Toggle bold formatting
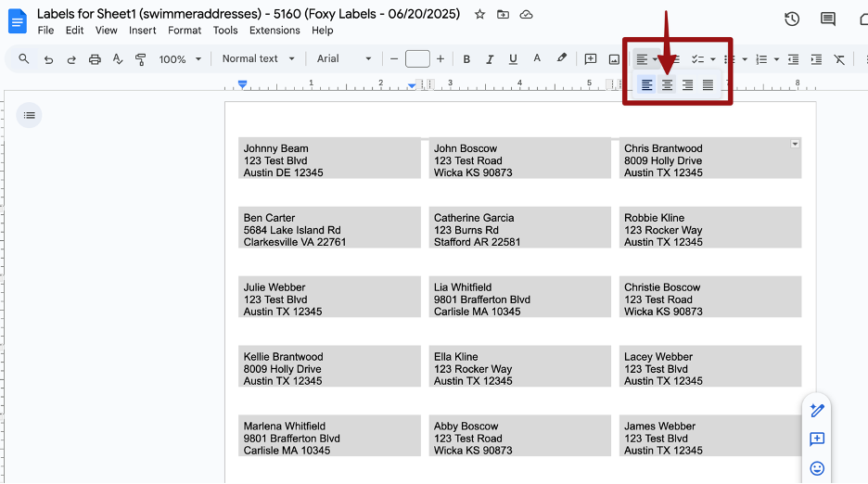Viewport: 868px width, 484px height. [466, 59]
